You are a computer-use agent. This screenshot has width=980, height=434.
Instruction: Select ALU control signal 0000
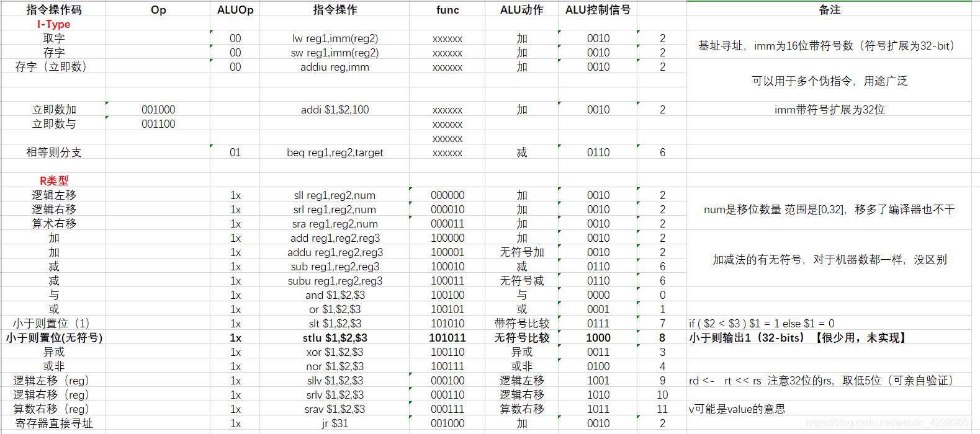pos(598,295)
